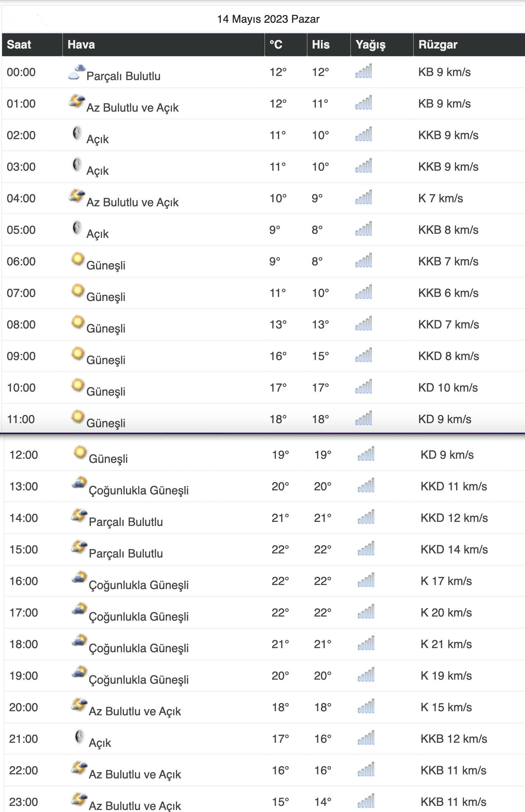Click the mostly sunny icon at 13:00
Screen dimensions: 525x812
tap(79, 483)
